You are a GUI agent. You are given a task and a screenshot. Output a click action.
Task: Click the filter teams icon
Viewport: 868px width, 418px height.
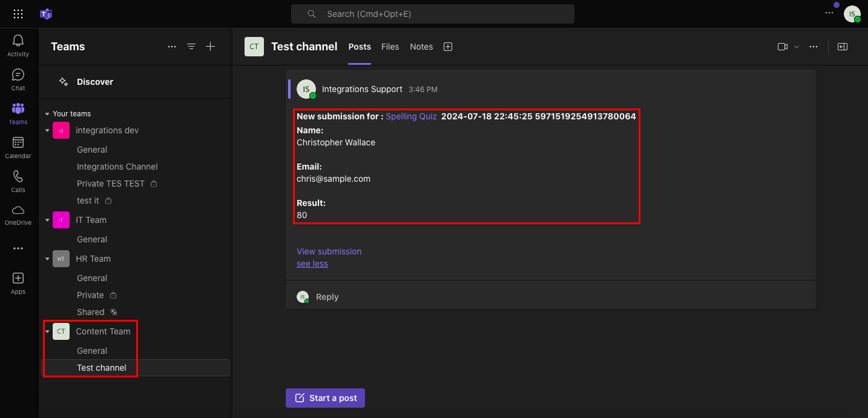(191, 47)
